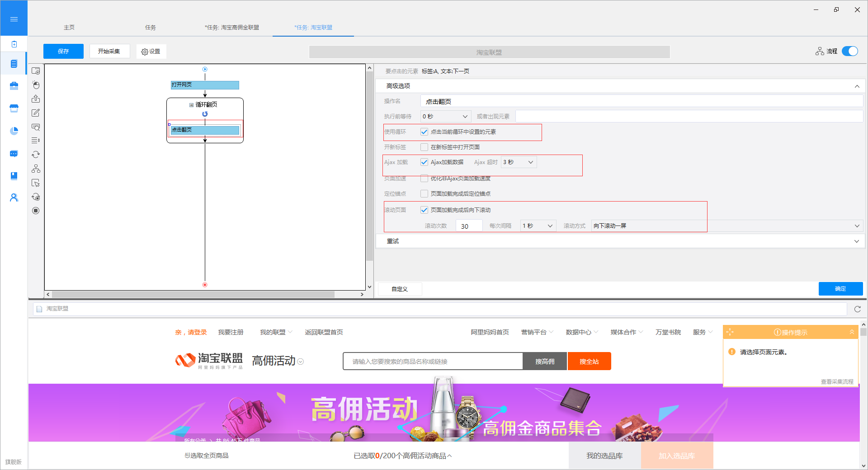Open the task list document icon
The image size is (868, 470).
pyautogui.click(x=14, y=64)
